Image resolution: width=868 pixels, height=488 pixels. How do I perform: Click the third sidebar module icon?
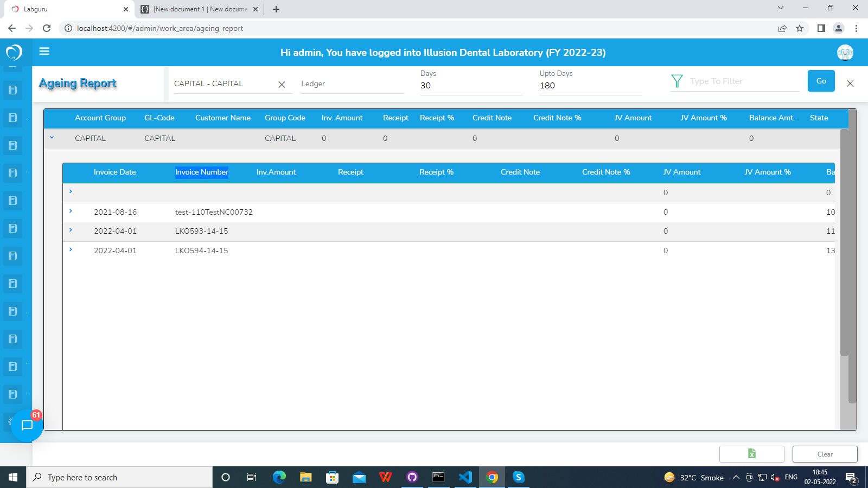pyautogui.click(x=13, y=145)
